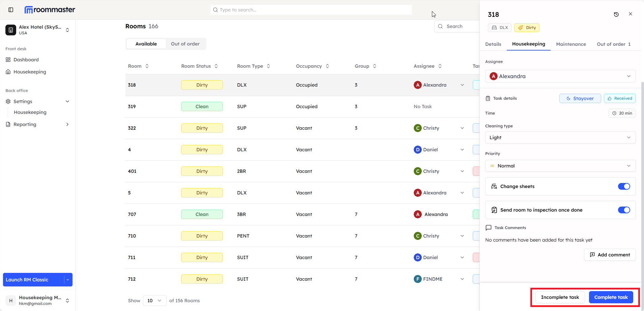Open rows-per-page dropdown showing 10
Image resolution: width=644 pixels, height=311 pixels.
pyautogui.click(x=154, y=301)
